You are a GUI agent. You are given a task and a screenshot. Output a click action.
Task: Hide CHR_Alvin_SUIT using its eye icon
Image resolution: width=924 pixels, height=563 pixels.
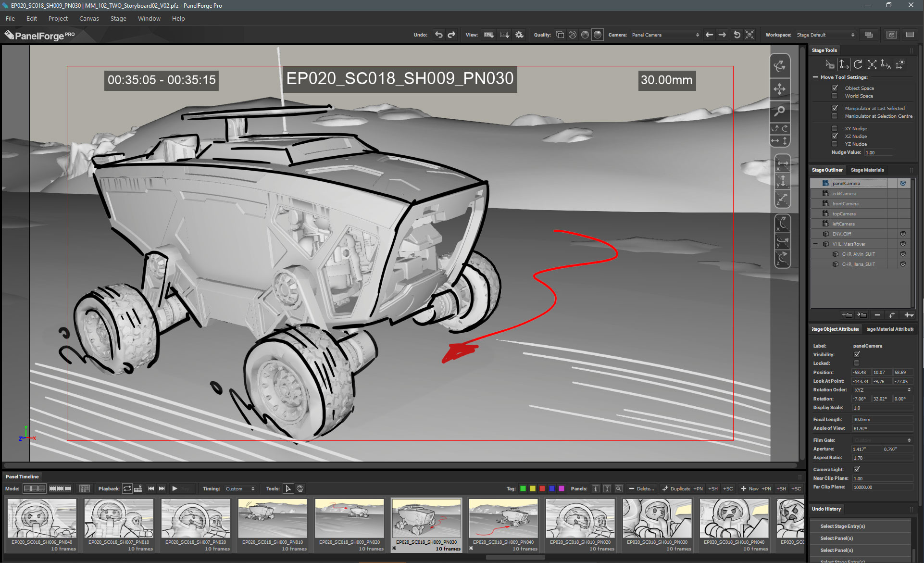pos(903,254)
